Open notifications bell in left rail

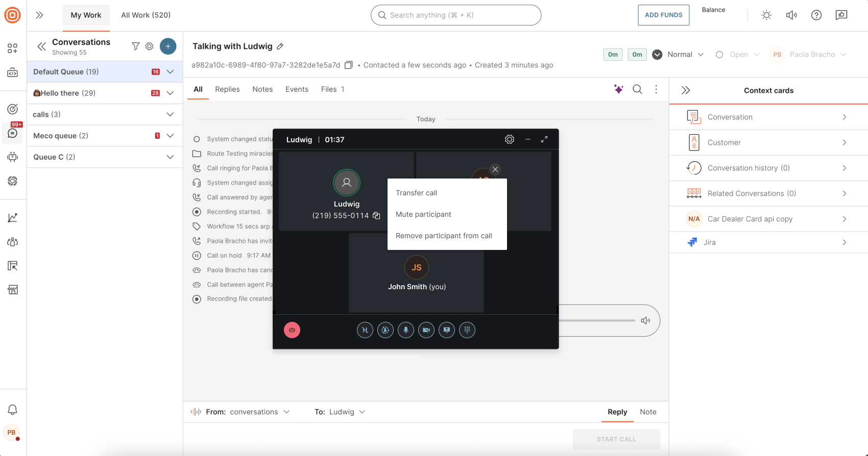(13, 410)
